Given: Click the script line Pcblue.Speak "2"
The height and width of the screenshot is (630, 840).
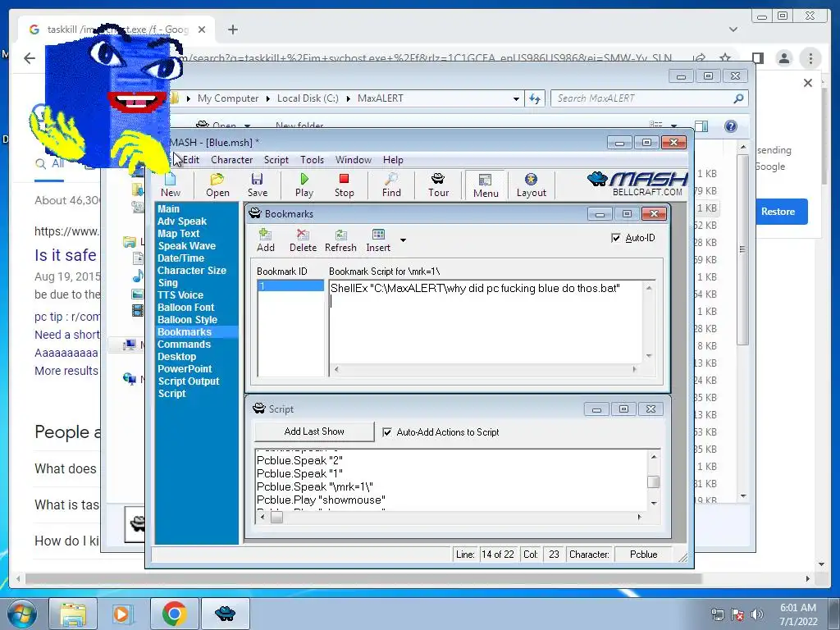Looking at the screenshot, I should [299, 461].
